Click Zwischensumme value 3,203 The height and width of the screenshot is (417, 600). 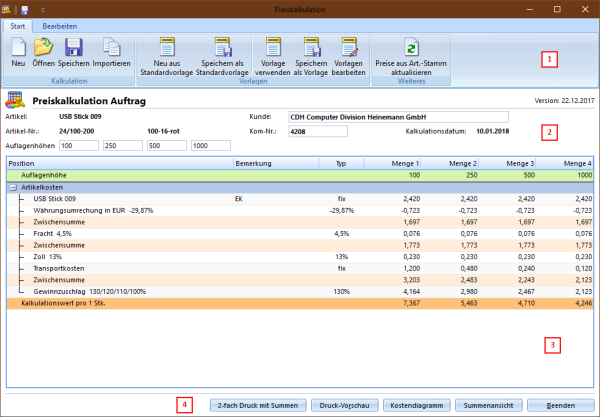[411, 280]
